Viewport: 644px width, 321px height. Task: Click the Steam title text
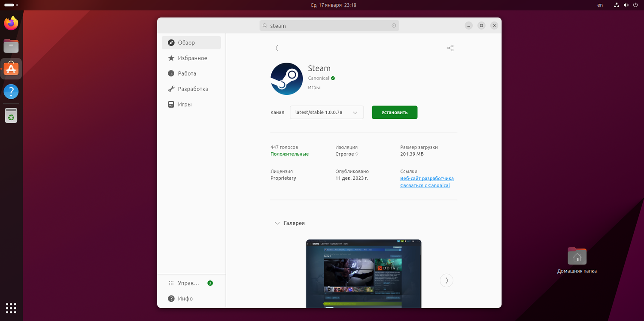pyautogui.click(x=319, y=68)
